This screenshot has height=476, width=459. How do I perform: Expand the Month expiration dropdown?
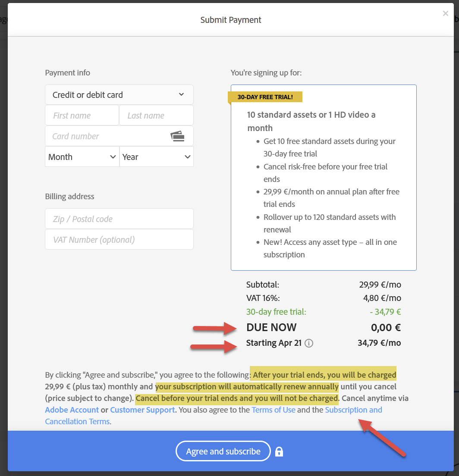[82, 157]
